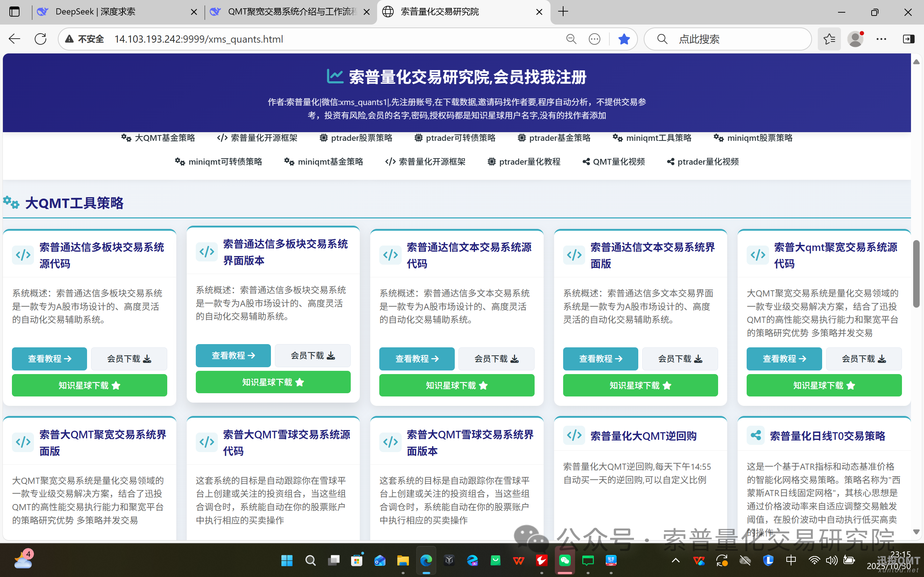
Task: Refresh the current page
Action: (x=40, y=39)
